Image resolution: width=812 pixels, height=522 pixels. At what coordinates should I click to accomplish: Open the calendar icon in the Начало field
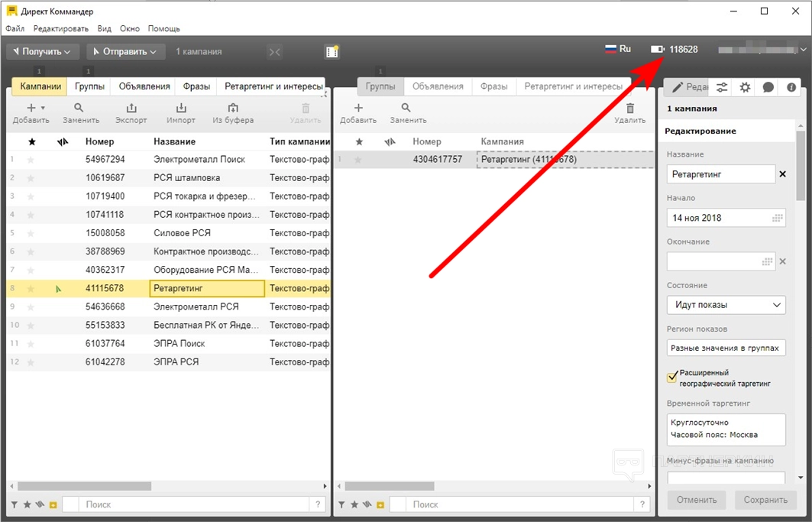point(778,218)
